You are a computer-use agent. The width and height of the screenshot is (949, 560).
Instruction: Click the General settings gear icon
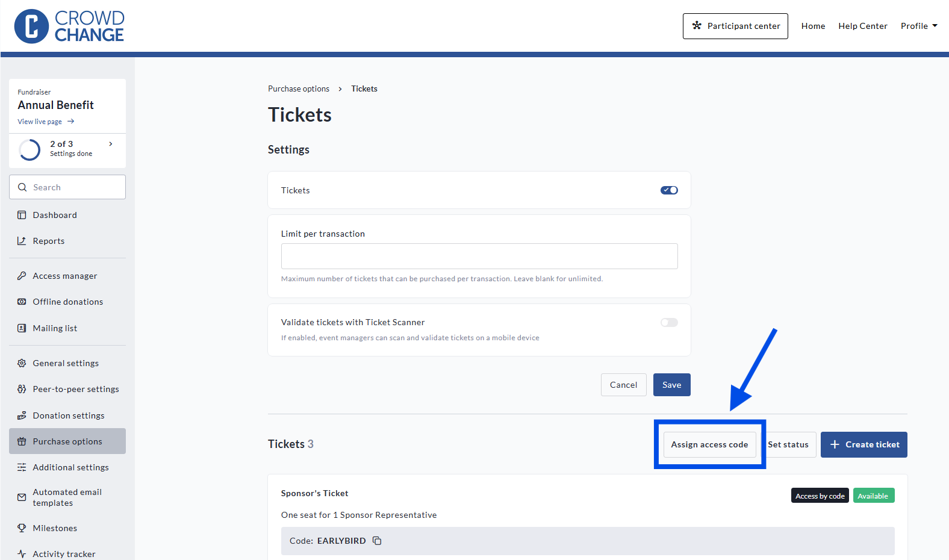point(22,363)
